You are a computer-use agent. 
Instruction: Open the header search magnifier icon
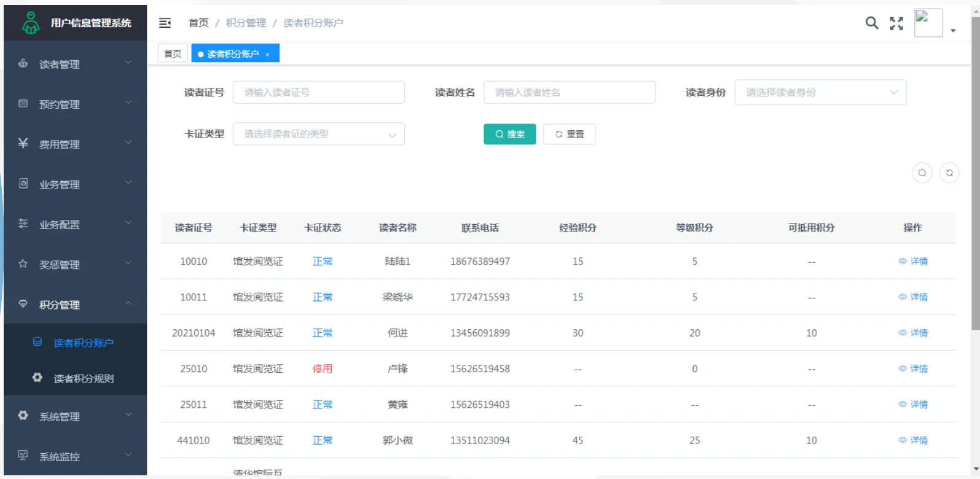871,23
